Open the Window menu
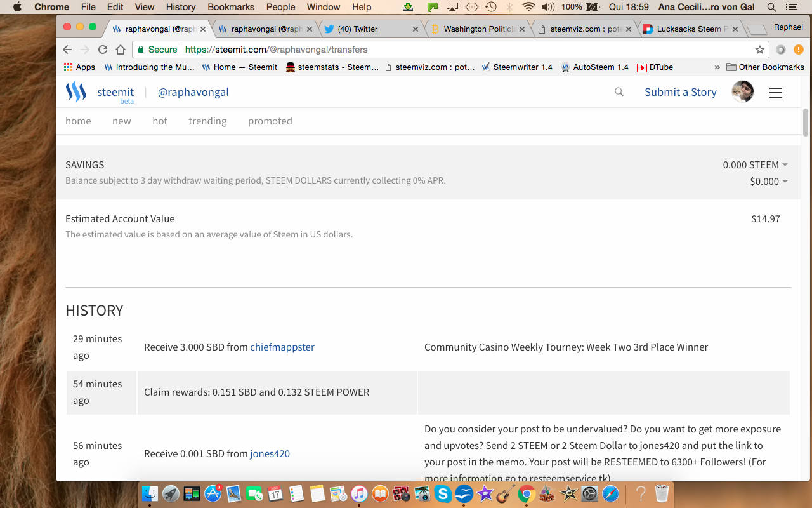This screenshot has height=508, width=812. (324, 7)
